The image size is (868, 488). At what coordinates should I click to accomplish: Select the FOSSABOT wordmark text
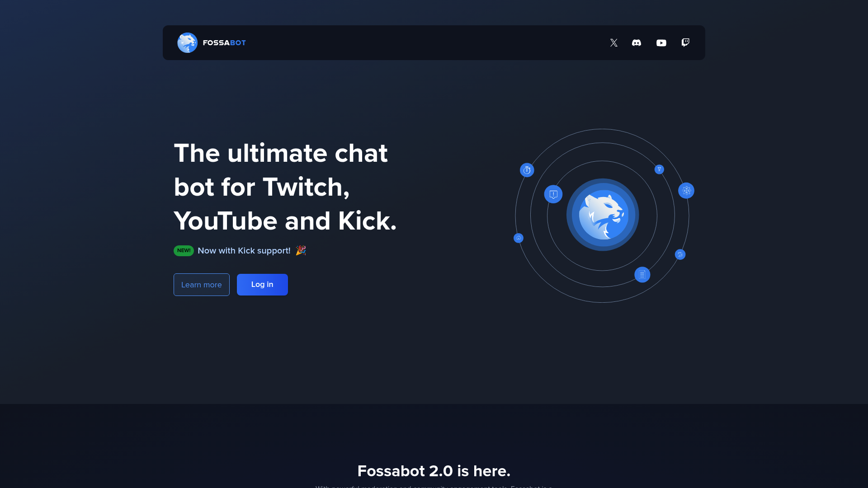coord(224,42)
